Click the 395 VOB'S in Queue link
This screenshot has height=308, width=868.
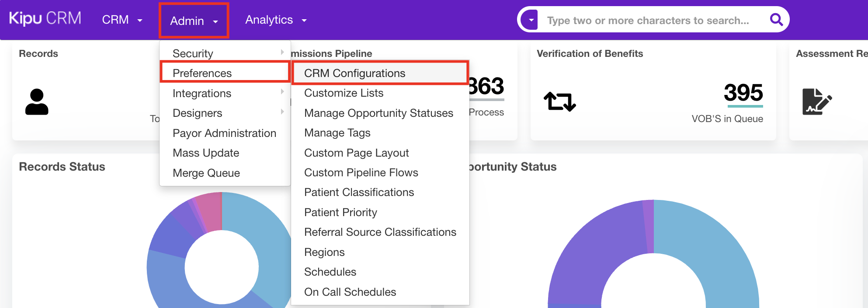coord(743,93)
